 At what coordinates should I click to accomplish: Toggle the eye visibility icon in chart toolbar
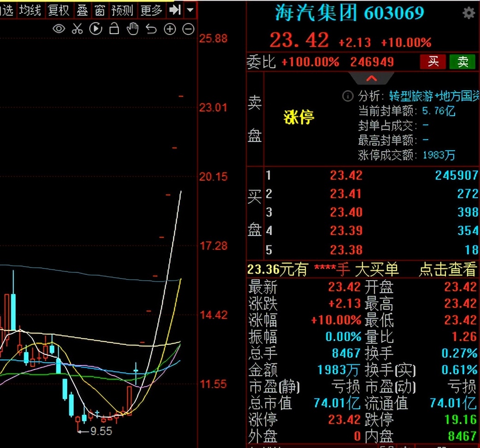(x=59, y=29)
